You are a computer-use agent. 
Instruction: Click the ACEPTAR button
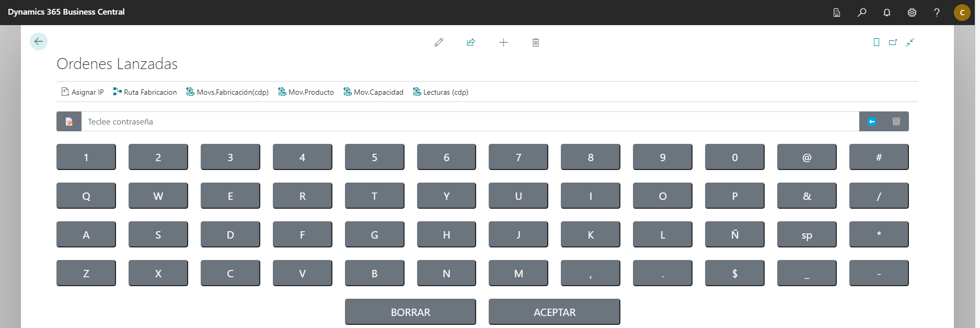[x=555, y=312]
